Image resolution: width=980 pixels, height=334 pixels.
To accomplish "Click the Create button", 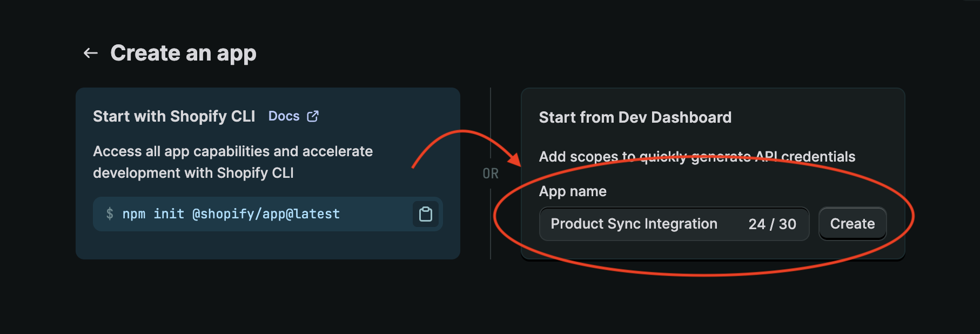I will point(853,224).
